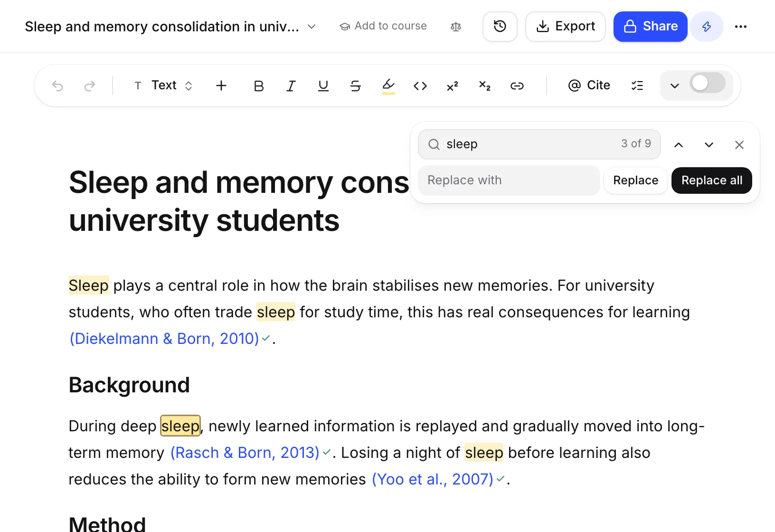The width and height of the screenshot is (775, 532).
Task: Click the active highlighted 'sleep' match
Action: click(x=180, y=426)
